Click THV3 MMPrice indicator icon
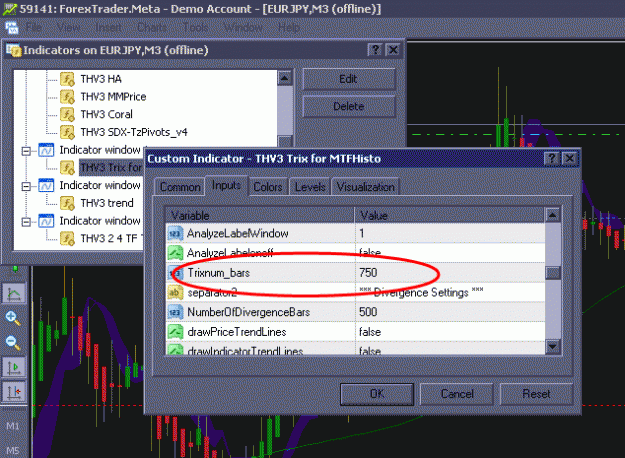Image resolution: width=625 pixels, height=458 pixels. pyautogui.click(x=67, y=96)
